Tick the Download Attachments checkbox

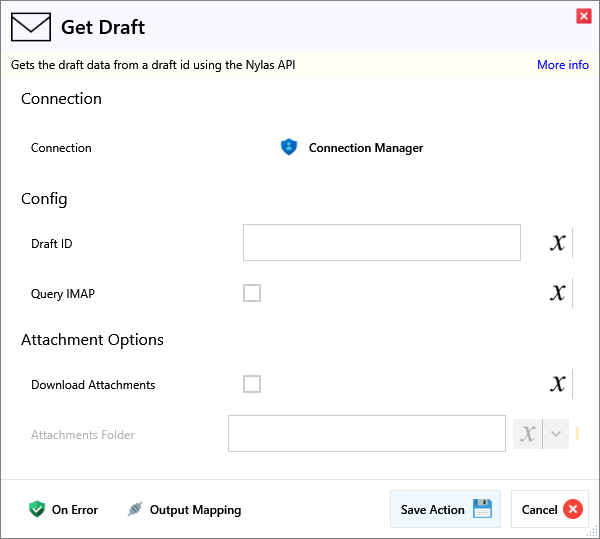[x=252, y=384]
